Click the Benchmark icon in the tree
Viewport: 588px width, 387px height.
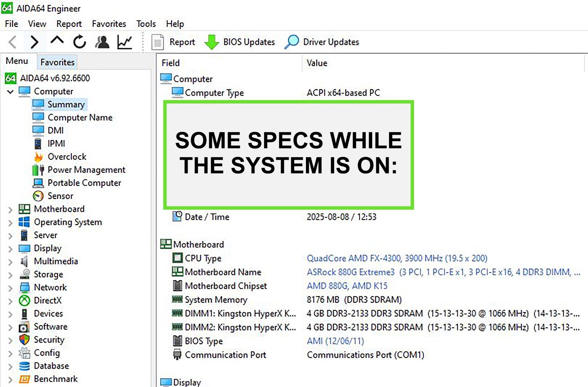tap(24, 379)
